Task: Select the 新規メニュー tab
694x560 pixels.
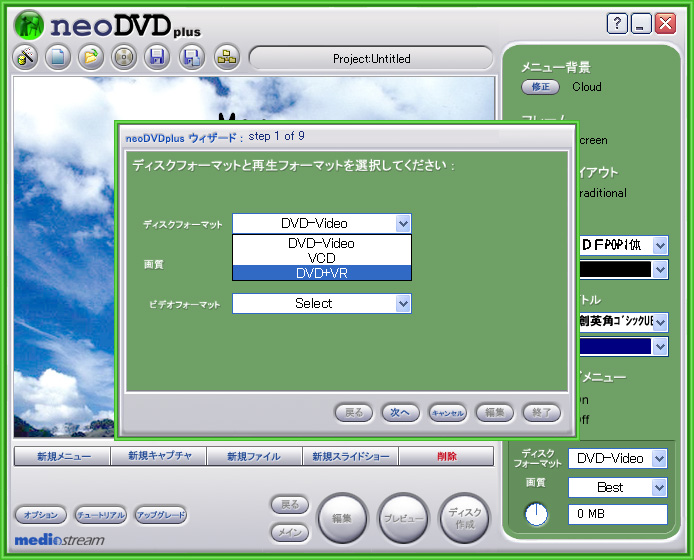Action: tap(62, 456)
